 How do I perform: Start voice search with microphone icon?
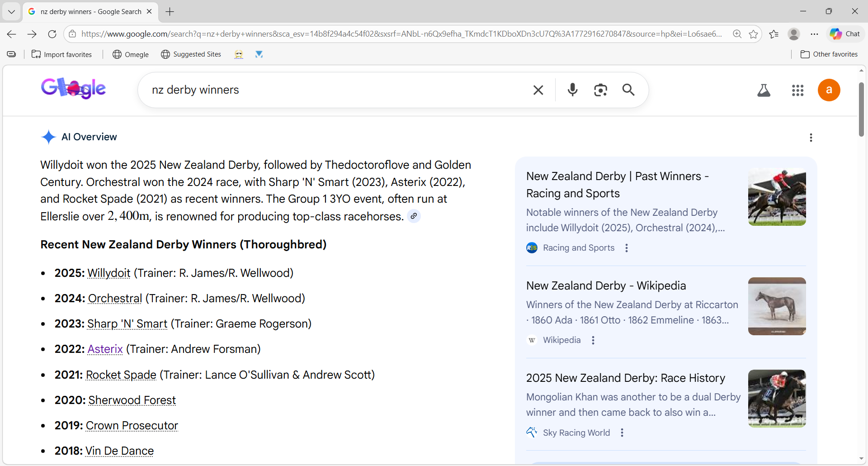[572, 90]
